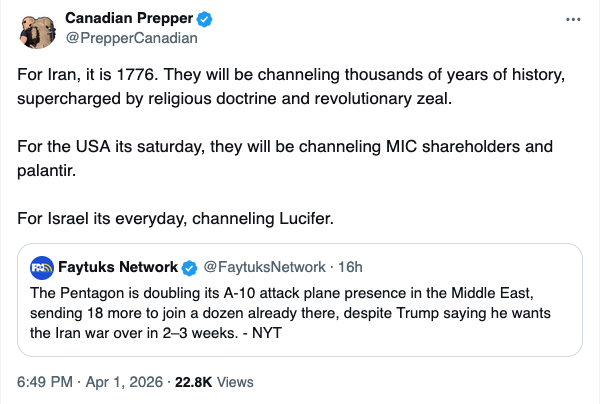This screenshot has width=601, height=404.
Task: Go to the @FaytuksNetwork handle
Action: pyautogui.click(x=264, y=267)
